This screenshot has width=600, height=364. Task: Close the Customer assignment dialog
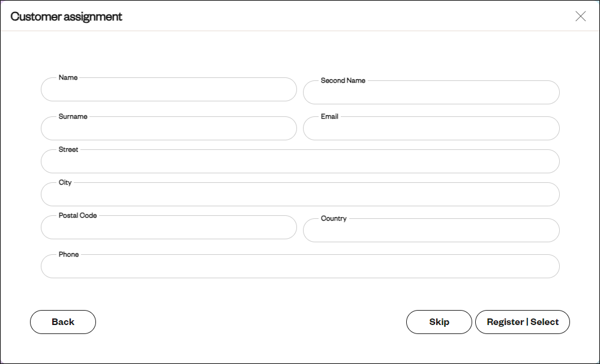tap(580, 16)
